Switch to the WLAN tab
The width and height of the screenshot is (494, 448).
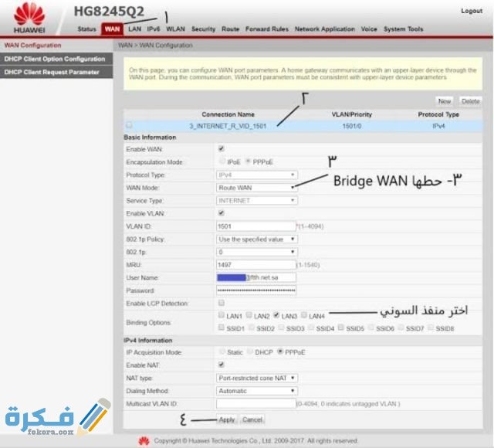coord(175,29)
